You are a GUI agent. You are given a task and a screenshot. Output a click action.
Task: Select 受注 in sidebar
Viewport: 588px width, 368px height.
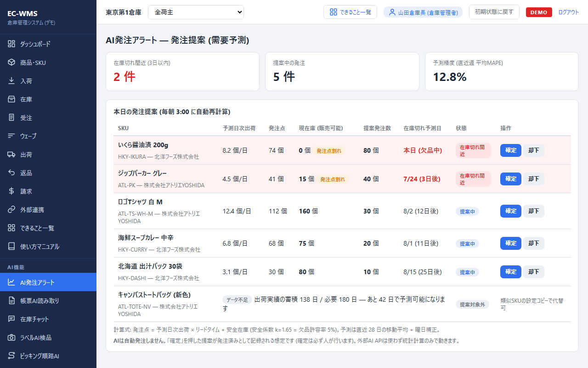point(48,118)
